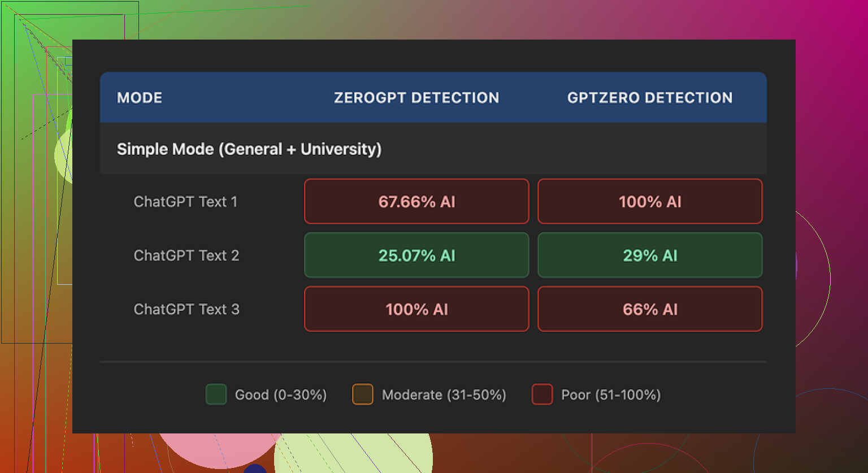Click the Poor (51-100%) legend label

tap(611, 394)
